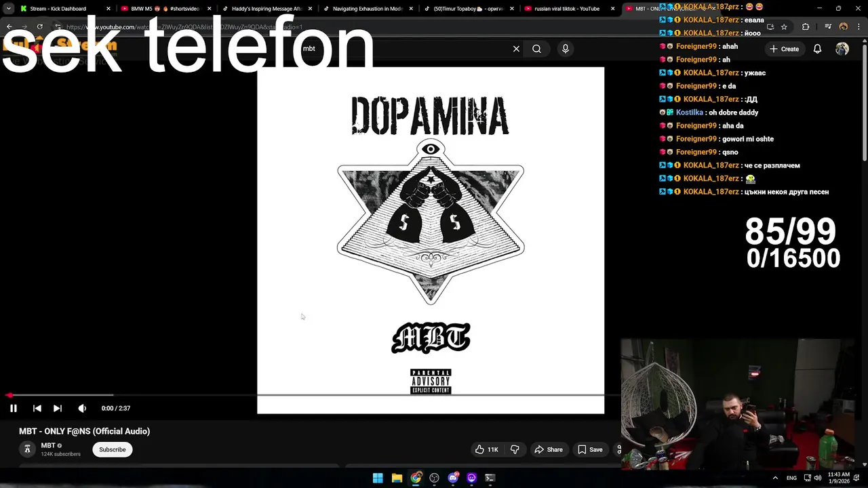Open the MBT channel avatar

pyautogui.click(x=27, y=449)
